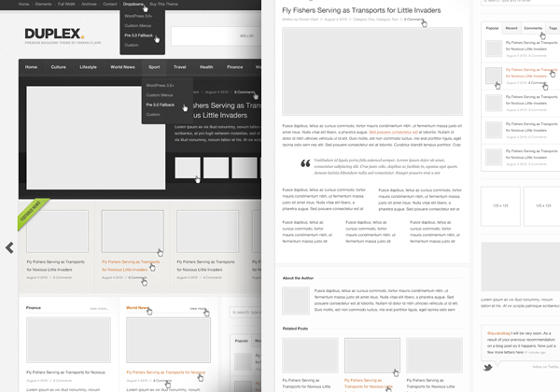The width and height of the screenshot is (560, 392).
Task: Open the Finance section post image
Action: [68, 340]
